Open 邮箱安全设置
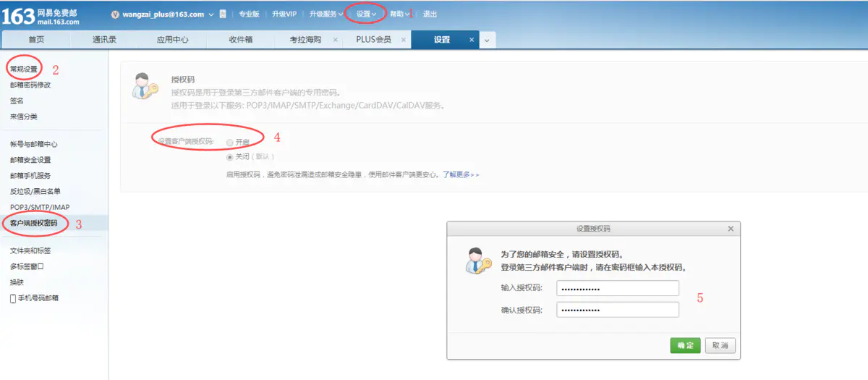The width and height of the screenshot is (868, 380). 30,160
